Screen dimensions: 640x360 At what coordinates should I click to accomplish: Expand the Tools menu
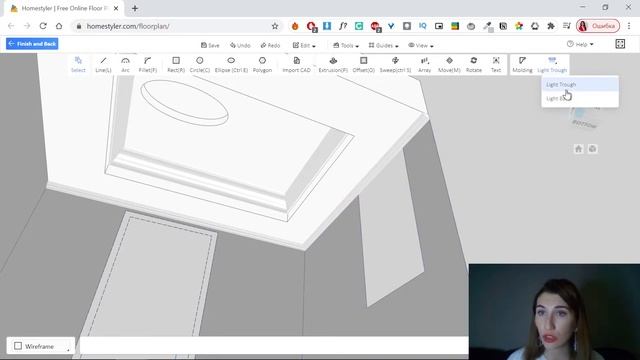(346, 45)
